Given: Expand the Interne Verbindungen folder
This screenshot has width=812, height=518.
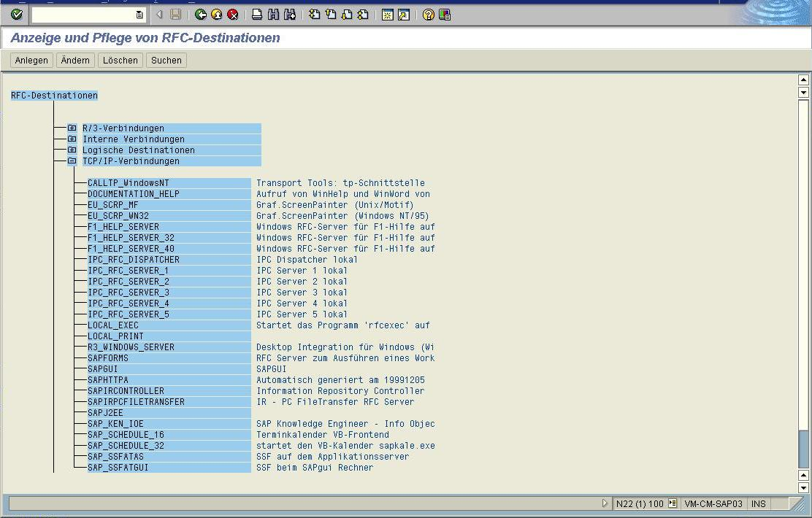Looking at the screenshot, I should (x=72, y=139).
